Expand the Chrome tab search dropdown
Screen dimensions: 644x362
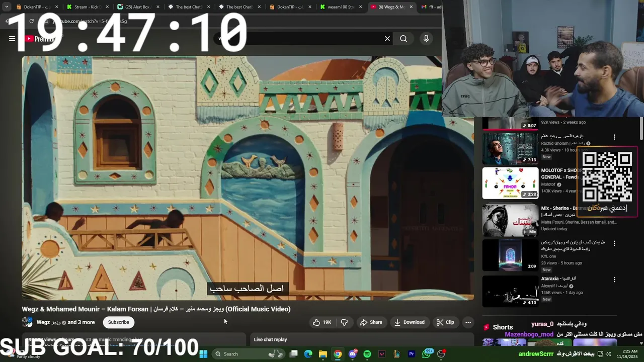pyautogui.click(x=7, y=7)
